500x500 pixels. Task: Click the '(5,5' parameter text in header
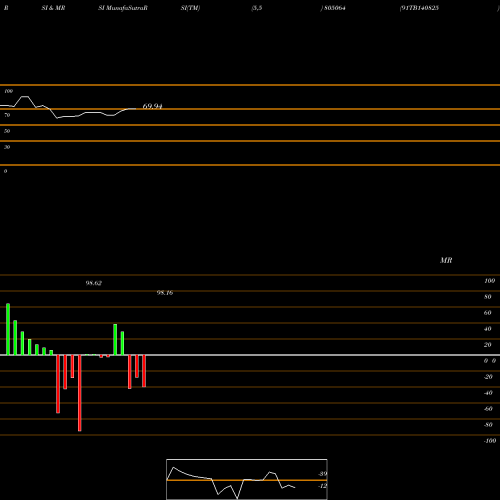[257, 8]
